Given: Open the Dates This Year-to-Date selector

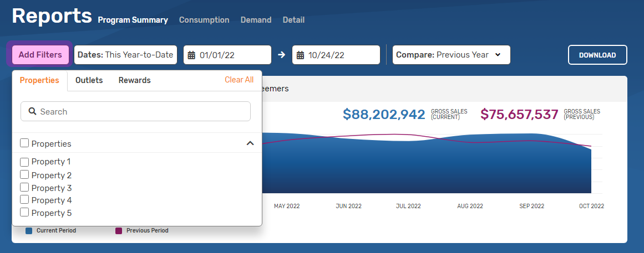Looking at the screenshot, I should pyautogui.click(x=125, y=55).
